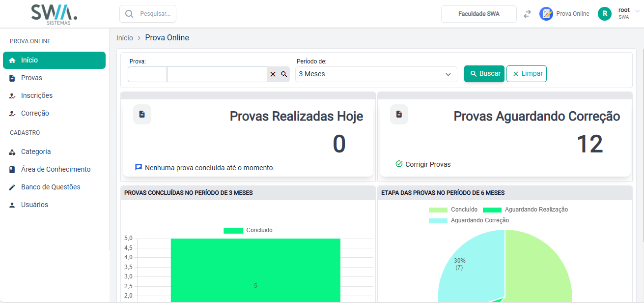This screenshot has height=303, width=644.
Task: Toggle the Concluido legend swatch in bar chart
Action: 233,230
